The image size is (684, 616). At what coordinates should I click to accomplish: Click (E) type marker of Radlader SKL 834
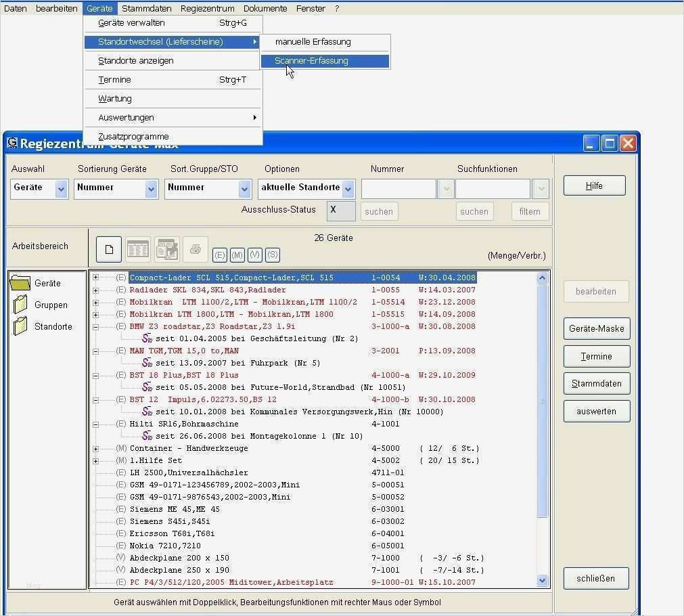121,290
